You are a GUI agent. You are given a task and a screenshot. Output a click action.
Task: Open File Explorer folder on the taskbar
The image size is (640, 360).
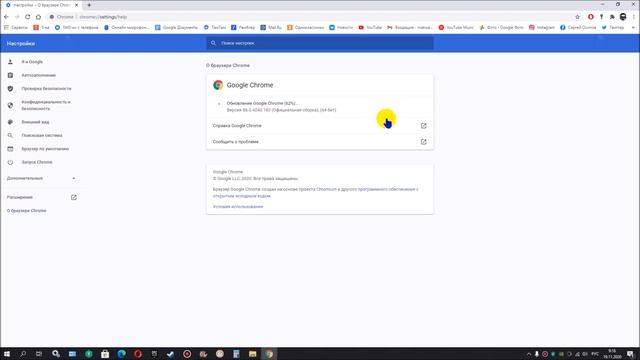click(253, 354)
